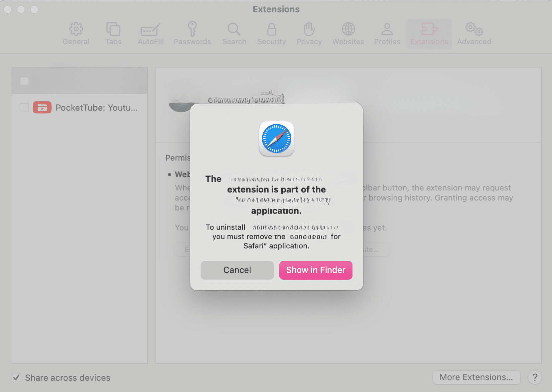The height and width of the screenshot is (392, 552).
Task: Click the Security padlock icon
Action: (271, 33)
